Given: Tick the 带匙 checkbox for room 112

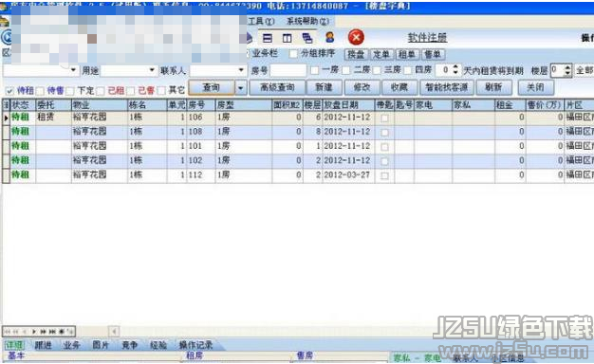Looking at the screenshot, I should click(x=384, y=175).
